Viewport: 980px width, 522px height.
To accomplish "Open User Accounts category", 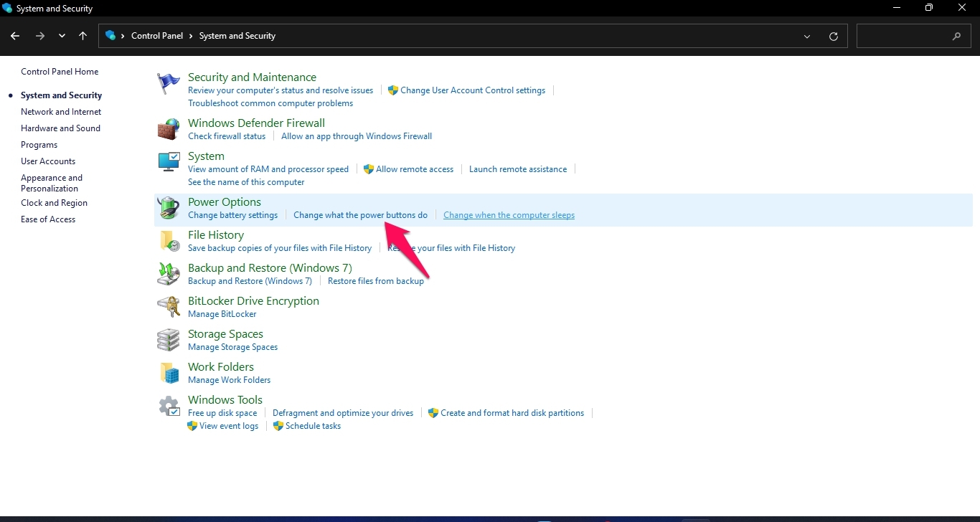I will tap(48, 161).
